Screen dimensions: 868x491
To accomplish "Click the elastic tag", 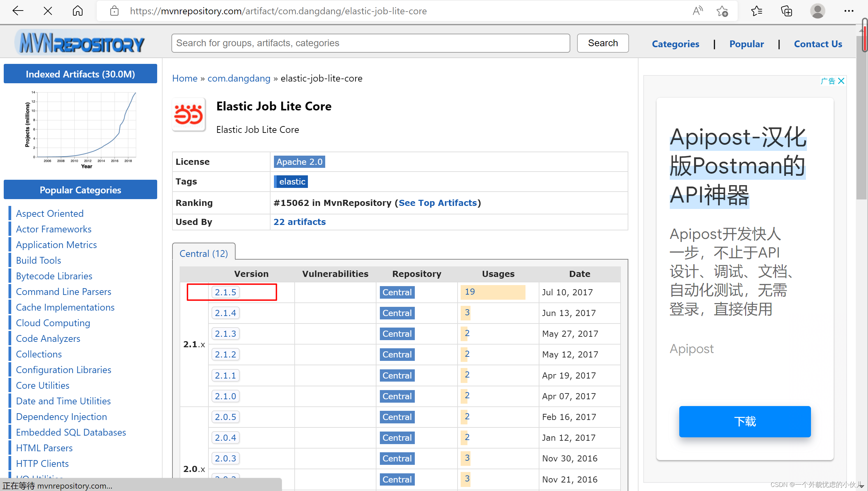I will point(291,181).
